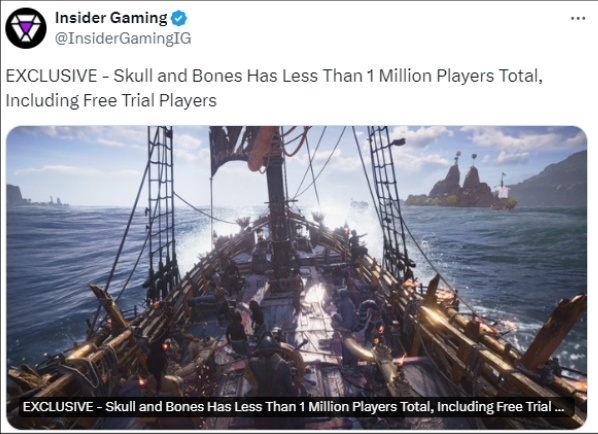Open the @InsiderGamingIG handle link

pyautogui.click(x=123, y=39)
